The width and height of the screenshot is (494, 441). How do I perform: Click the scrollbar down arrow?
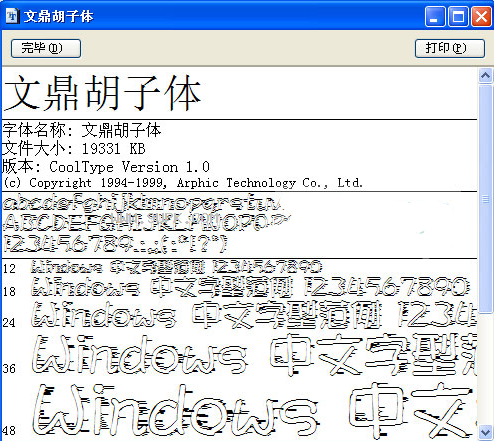[485, 432]
